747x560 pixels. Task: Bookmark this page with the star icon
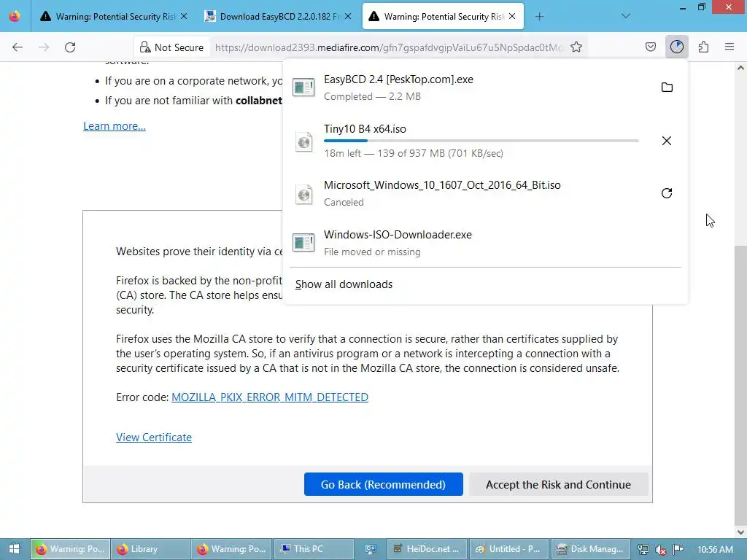point(576,47)
